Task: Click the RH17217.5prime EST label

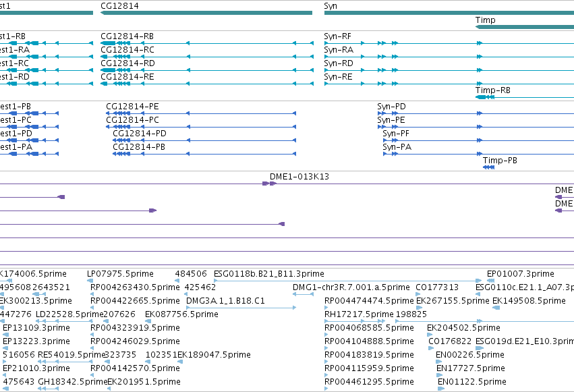Action: point(359,314)
